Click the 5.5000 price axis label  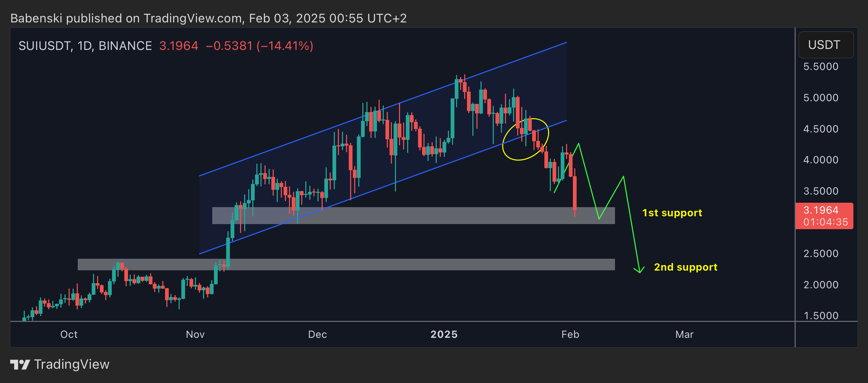pyautogui.click(x=821, y=67)
